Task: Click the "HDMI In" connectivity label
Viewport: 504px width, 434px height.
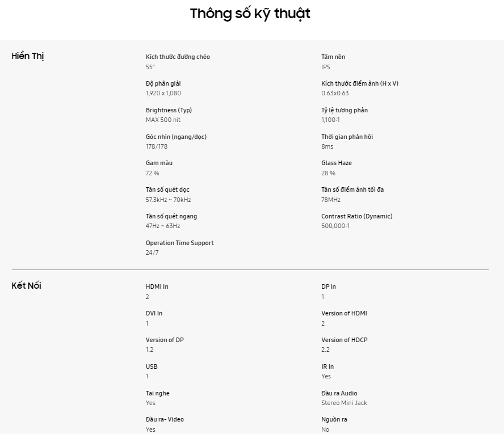Action: [x=157, y=286]
